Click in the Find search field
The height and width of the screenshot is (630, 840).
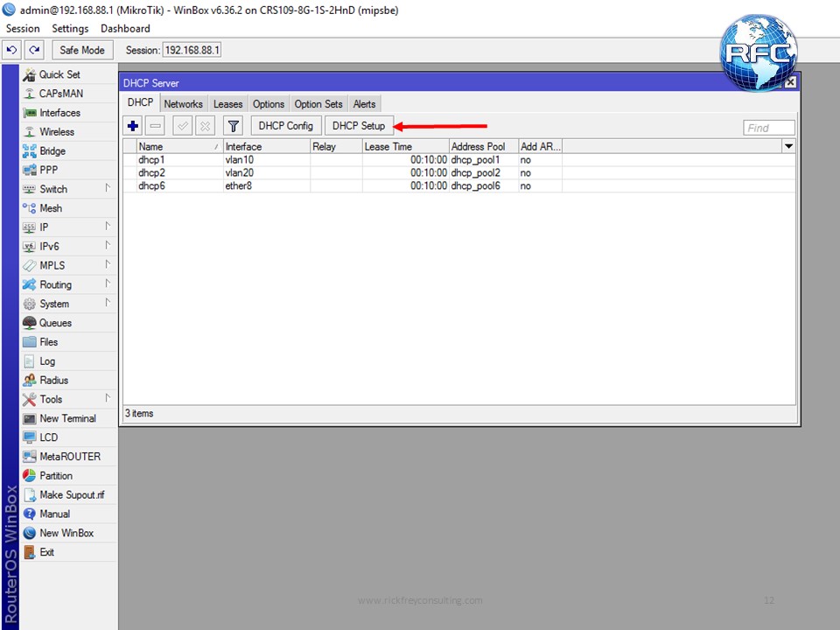click(769, 128)
